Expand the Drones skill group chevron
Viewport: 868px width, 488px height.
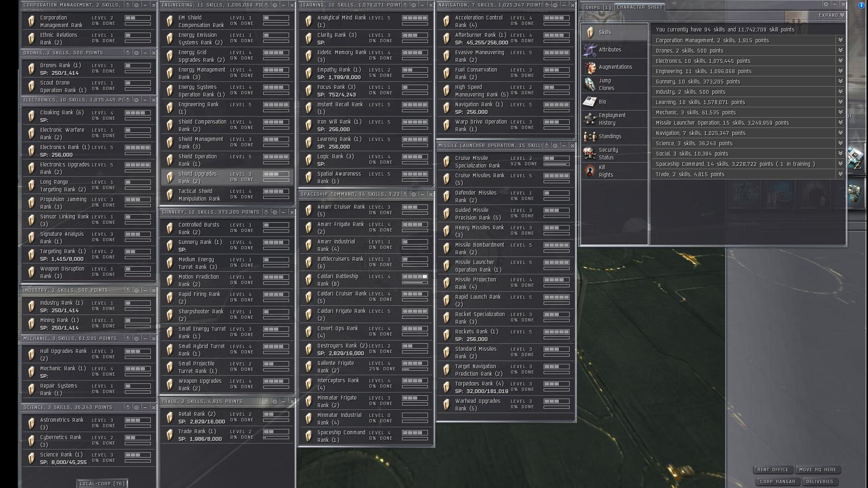[840, 50]
